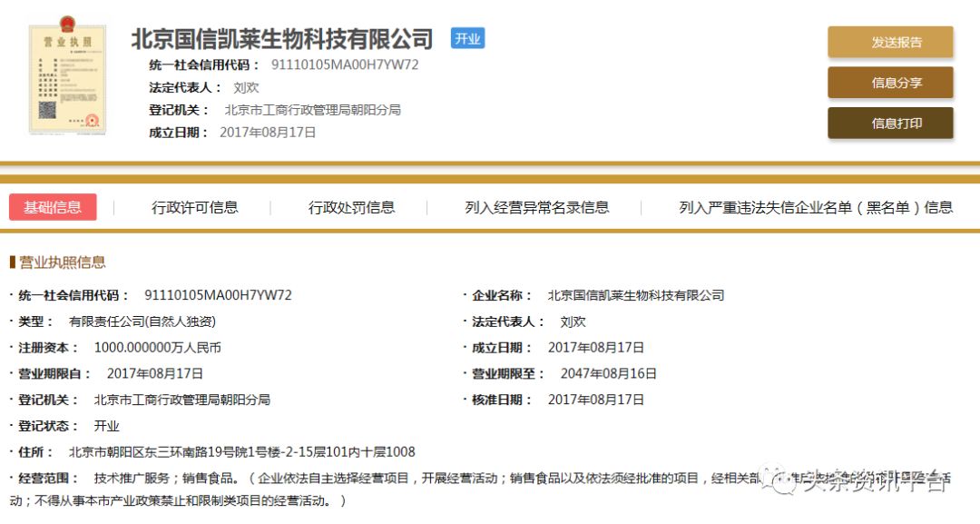Open the 行政处罚信息 tab
Screen dimensions: 980x524
click(351, 207)
